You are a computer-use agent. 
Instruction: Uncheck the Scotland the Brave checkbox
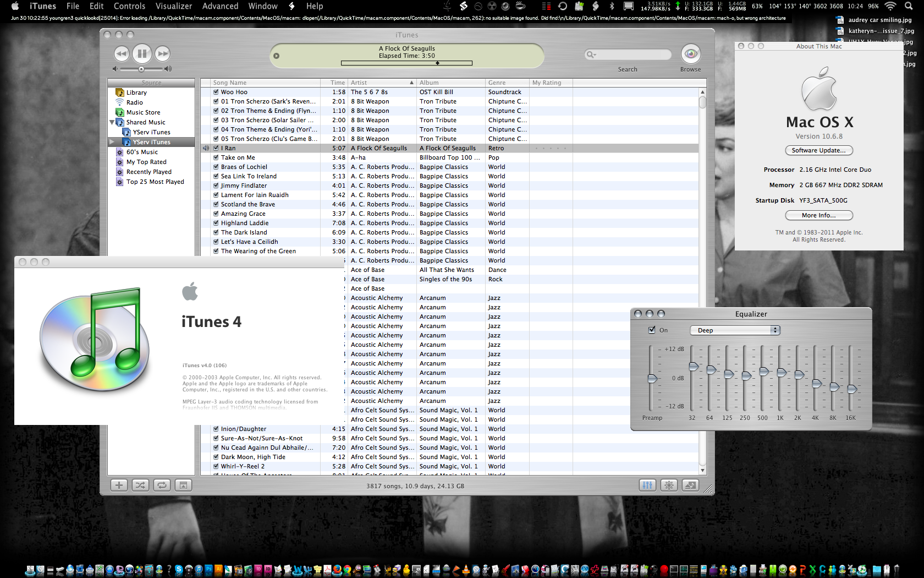(216, 204)
